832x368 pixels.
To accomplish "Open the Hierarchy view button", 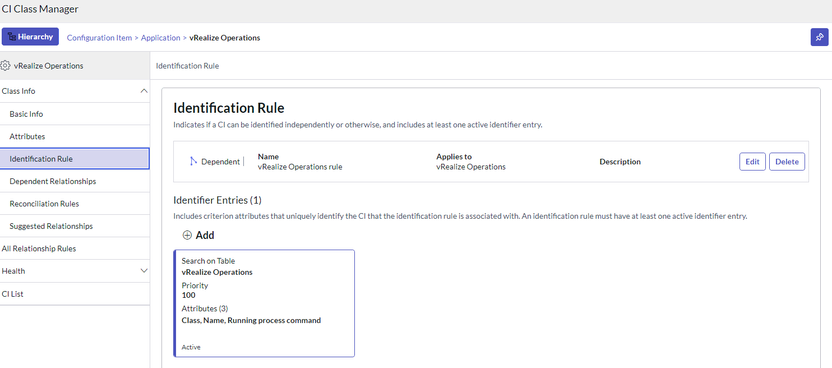I will click(x=30, y=37).
